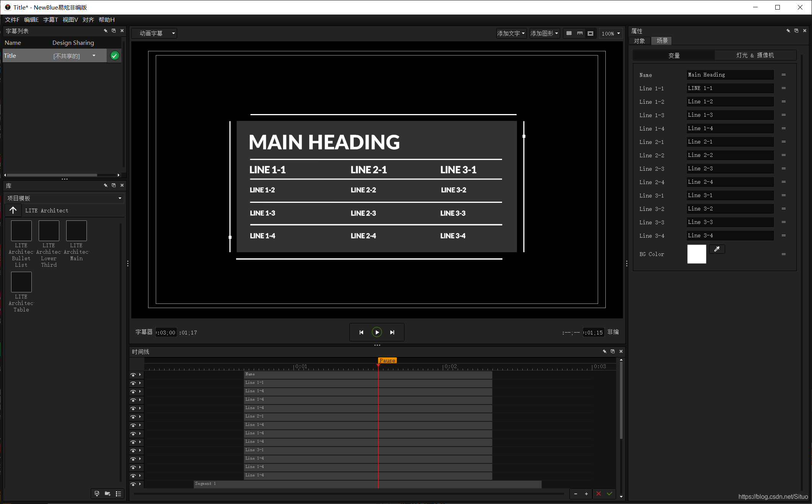Float the subtitle list (字幕列表) panel
Image resolution: width=812 pixels, height=504 pixels.
(114, 31)
